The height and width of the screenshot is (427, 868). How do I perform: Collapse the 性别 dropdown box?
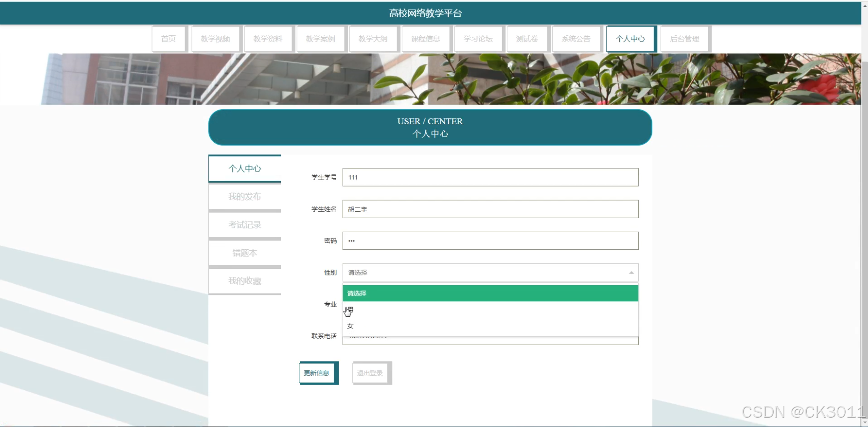click(490, 272)
